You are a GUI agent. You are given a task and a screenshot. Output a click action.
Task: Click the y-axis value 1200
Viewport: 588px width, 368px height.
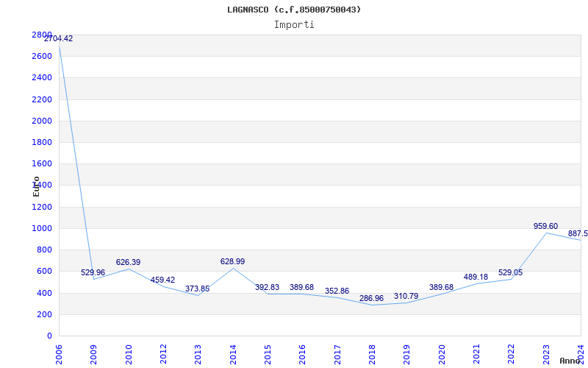click(x=42, y=207)
